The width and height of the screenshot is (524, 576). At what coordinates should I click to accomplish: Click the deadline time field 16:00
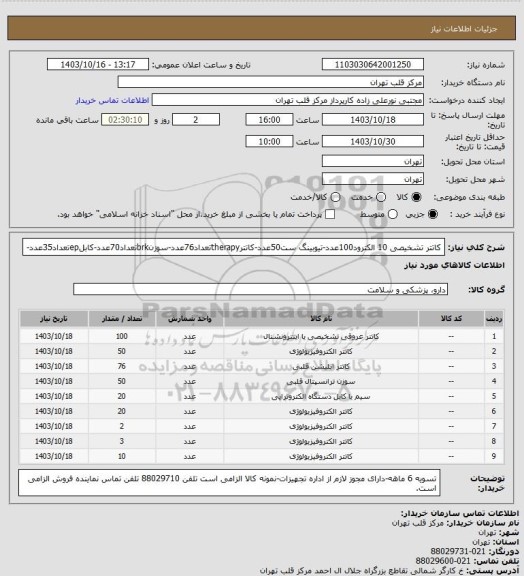(269, 120)
